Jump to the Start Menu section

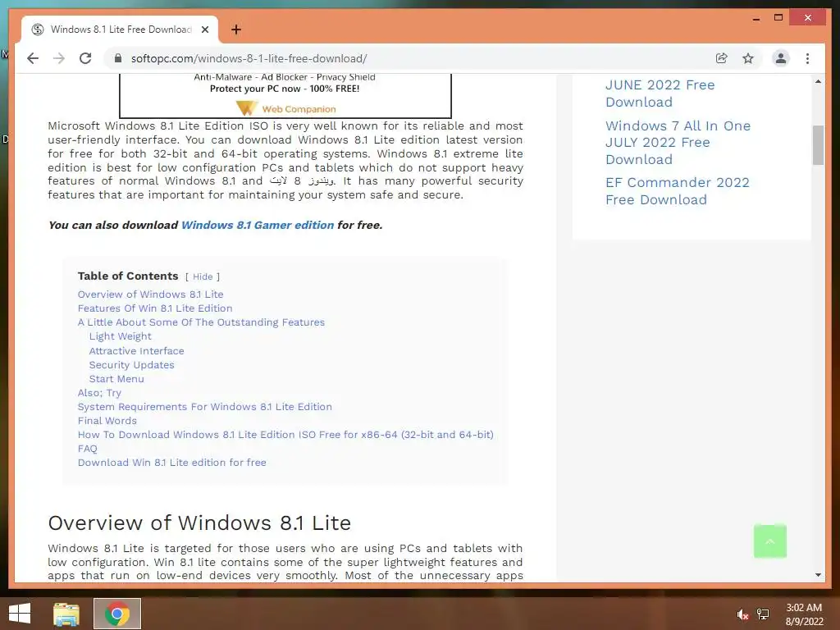coord(116,379)
